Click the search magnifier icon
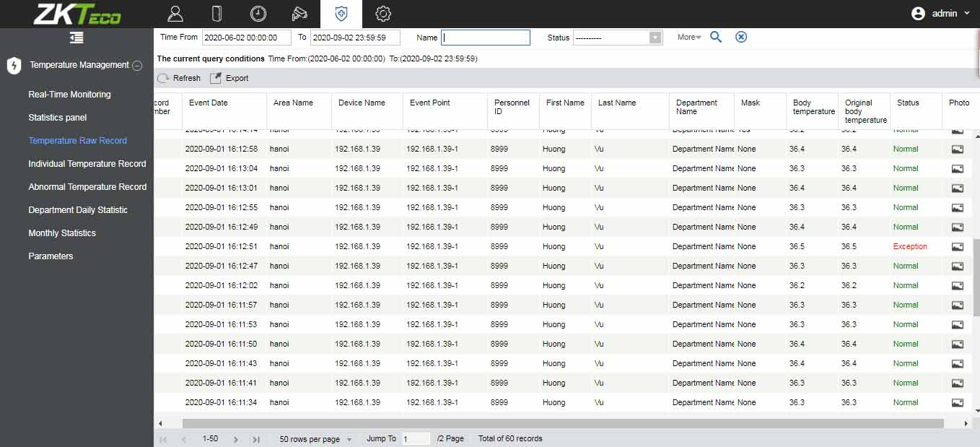The height and width of the screenshot is (447, 980). click(716, 37)
